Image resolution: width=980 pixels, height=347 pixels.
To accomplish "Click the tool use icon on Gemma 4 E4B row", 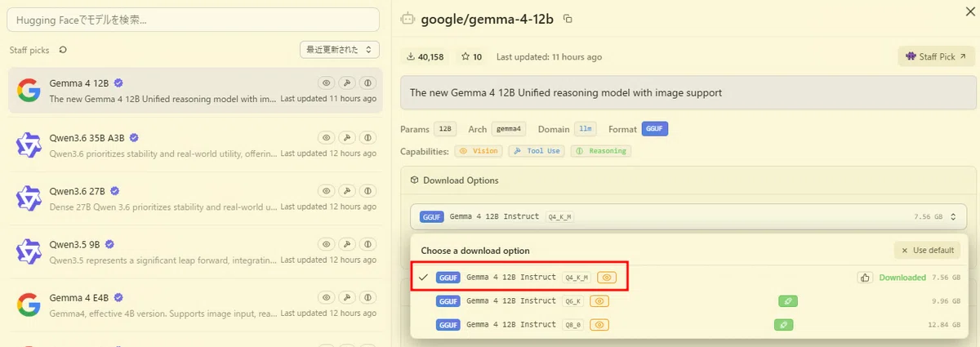I will (x=347, y=297).
